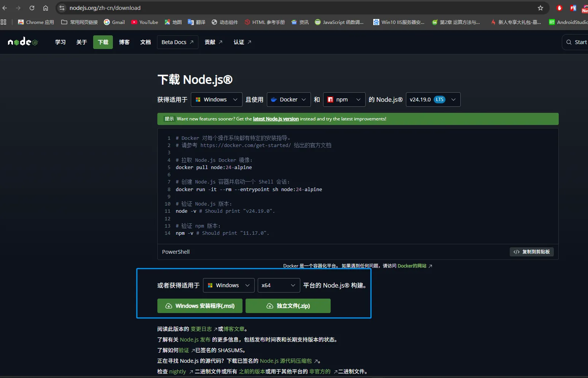Expand the Windows OS dropdown beside 获得适用于

[216, 100]
